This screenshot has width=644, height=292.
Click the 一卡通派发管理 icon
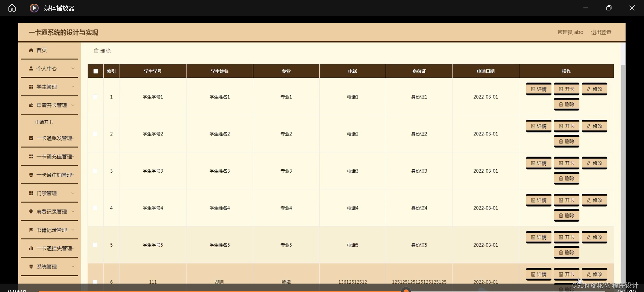(31, 138)
